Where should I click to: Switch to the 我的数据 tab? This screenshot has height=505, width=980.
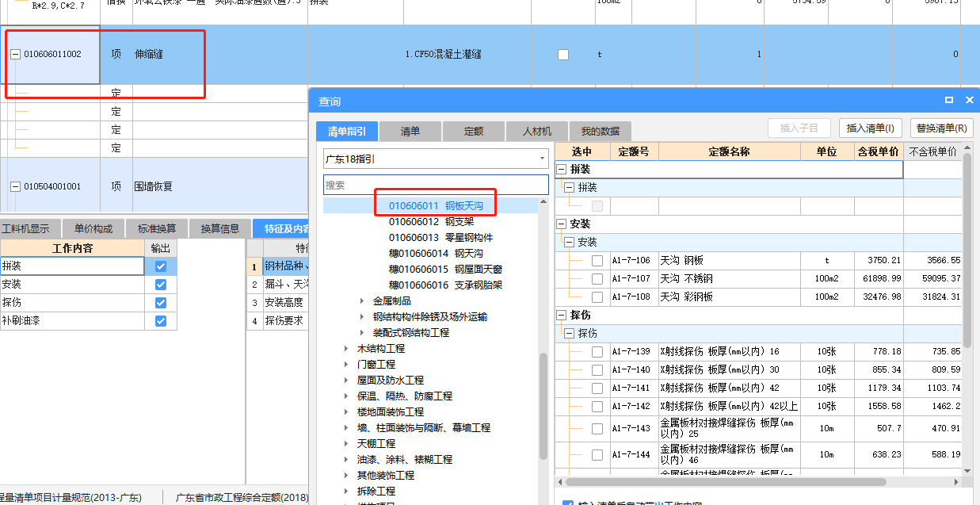click(x=601, y=132)
